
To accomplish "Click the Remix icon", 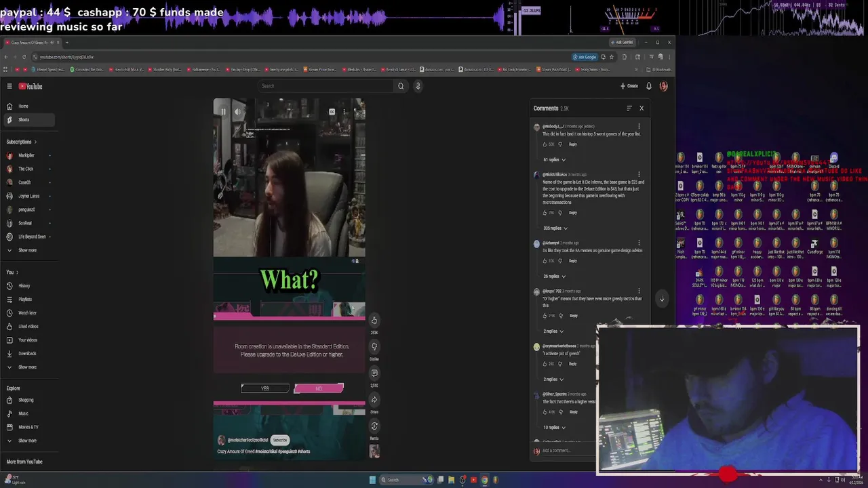I will 374,426.
